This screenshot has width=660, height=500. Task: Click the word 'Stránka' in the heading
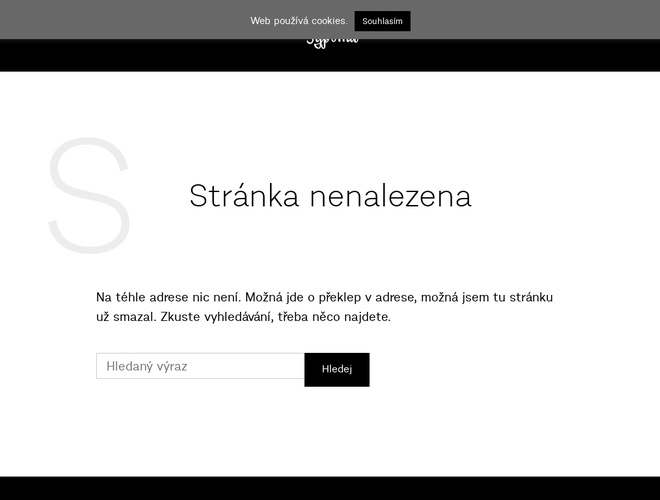(x=244, y=196)
